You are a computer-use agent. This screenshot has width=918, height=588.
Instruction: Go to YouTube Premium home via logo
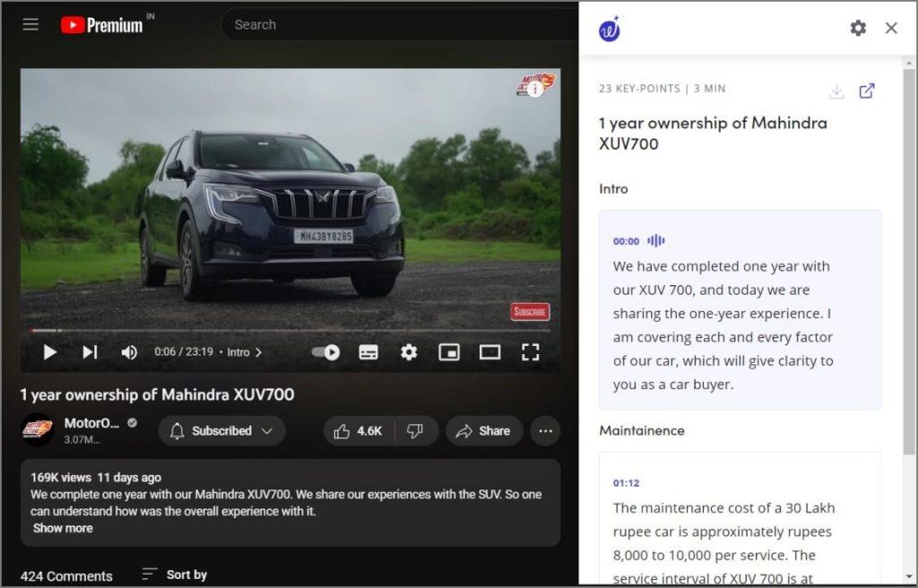point(102,24)
